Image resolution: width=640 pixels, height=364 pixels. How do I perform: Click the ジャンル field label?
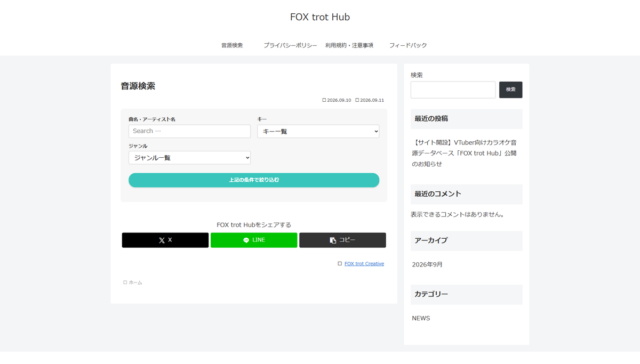138,146
